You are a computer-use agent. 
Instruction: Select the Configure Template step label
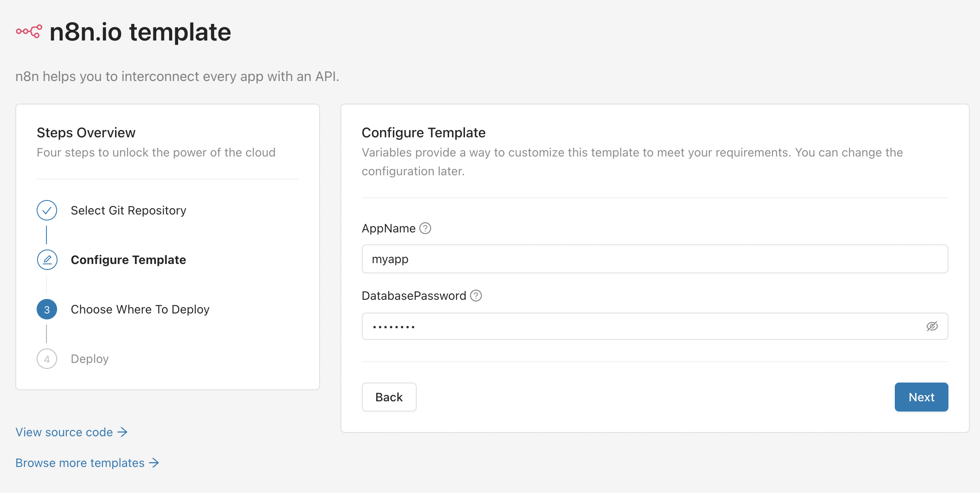[x=128, y=260]
